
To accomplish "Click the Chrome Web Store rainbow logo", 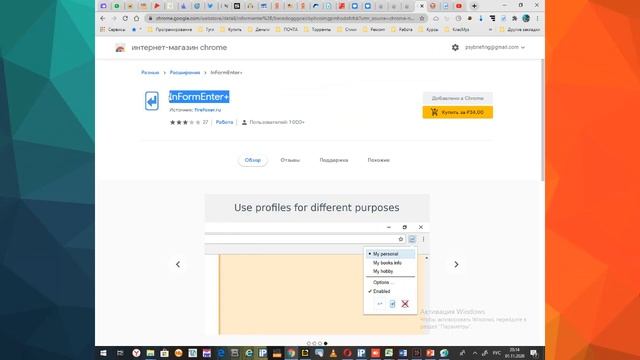I will pyautogui.click(x=120, y=48).
